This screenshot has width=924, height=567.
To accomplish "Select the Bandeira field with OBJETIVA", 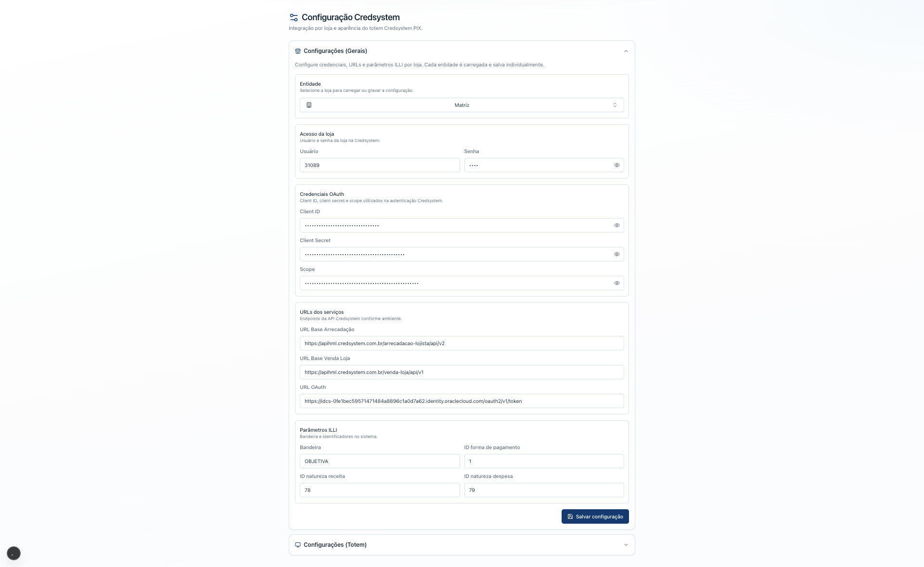I will pyautogui.click(x=380, y=461).
